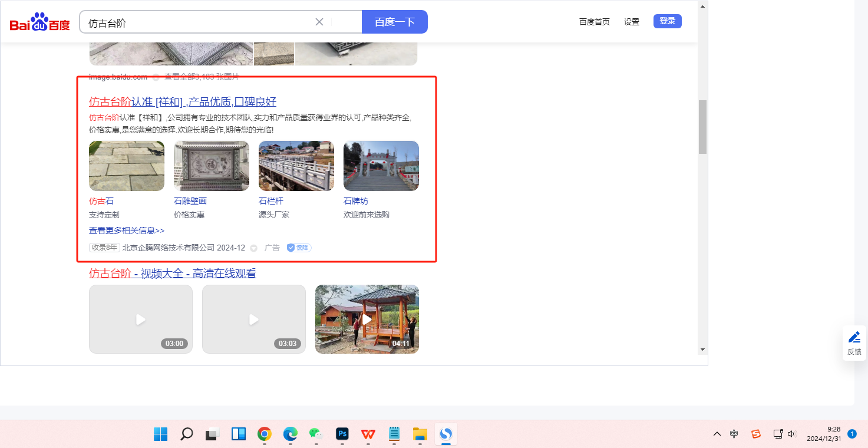Open 百度首页 in the top navigation
The image size is (868, 448).
[x=594, y=22]
